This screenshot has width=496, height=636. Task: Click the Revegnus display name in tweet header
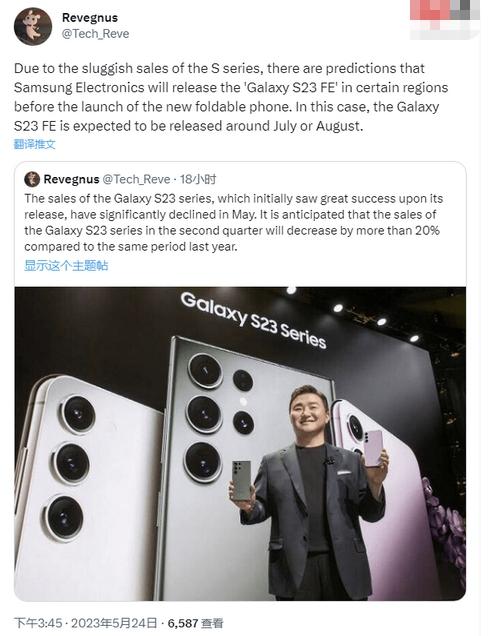point(90,18)
